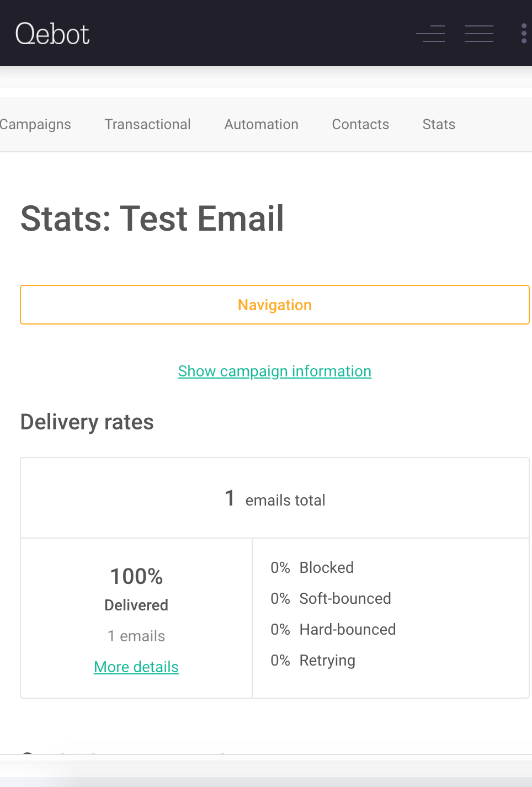Open the Stats tab
The image size is (532, 787).
point(439,125)
